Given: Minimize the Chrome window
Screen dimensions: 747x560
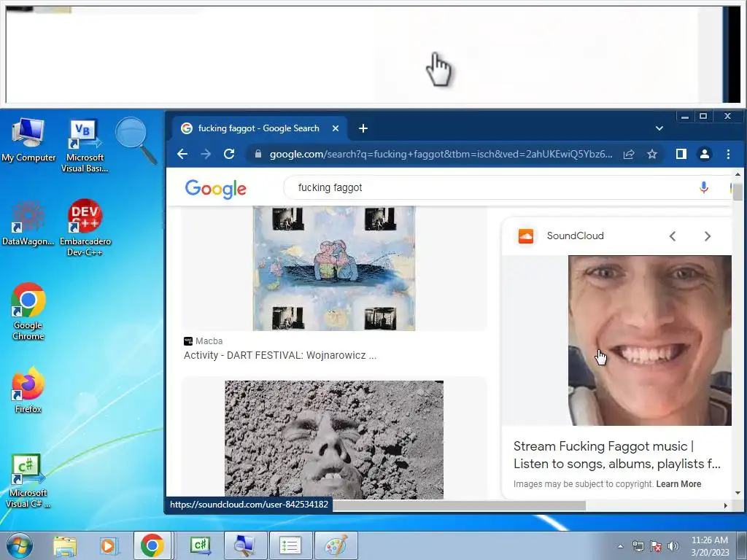Looking at the screenshot, I should (685, 117).
